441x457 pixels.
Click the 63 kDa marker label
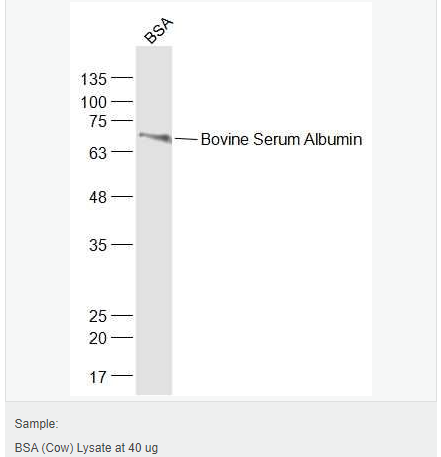click(98, 153)
